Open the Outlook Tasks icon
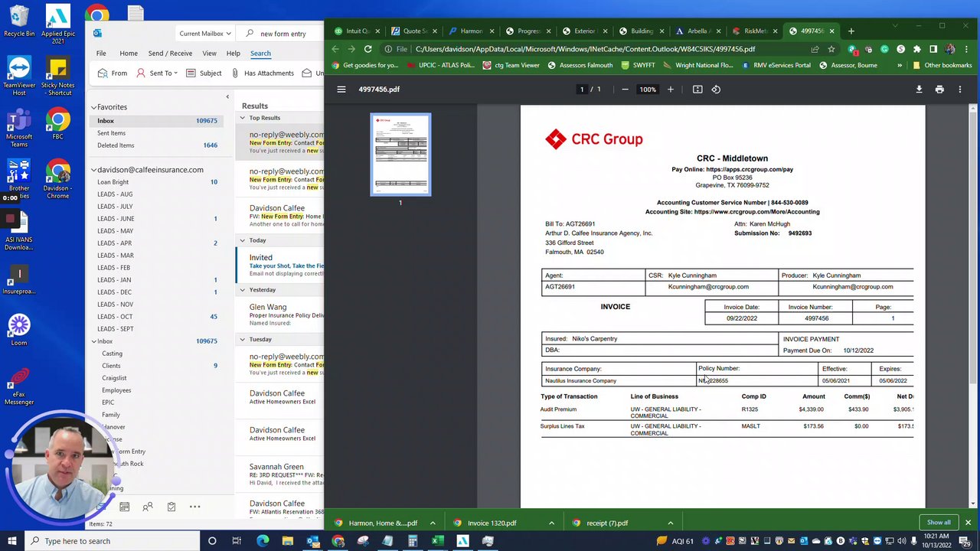980x551 pixels. (x=171, y=507)
